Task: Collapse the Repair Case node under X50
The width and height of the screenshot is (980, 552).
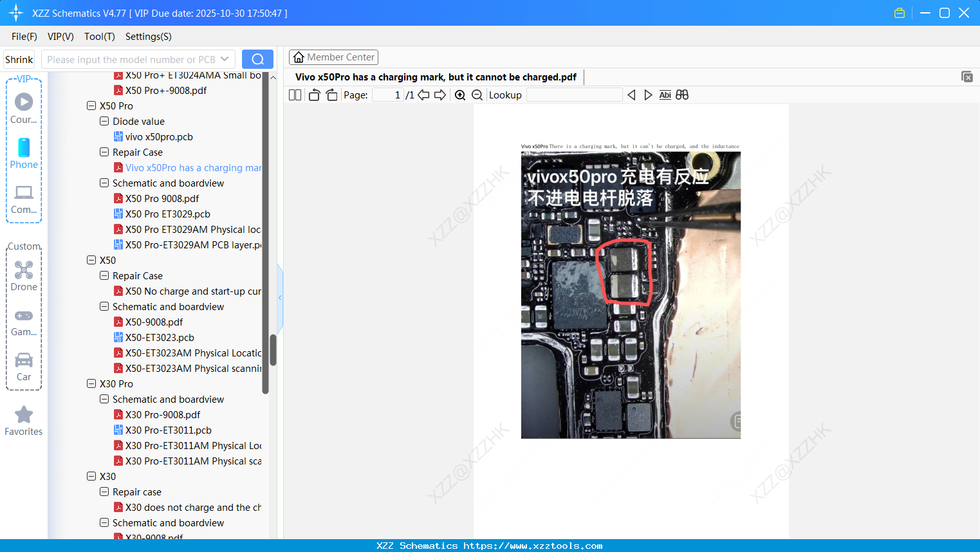Action: pos(104,275)
